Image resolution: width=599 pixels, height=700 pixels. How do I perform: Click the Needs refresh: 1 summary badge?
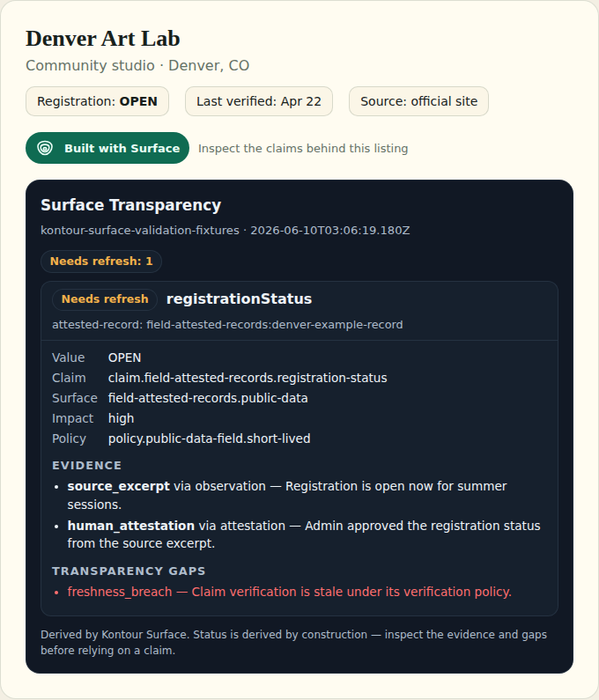[x=101, y=262]
